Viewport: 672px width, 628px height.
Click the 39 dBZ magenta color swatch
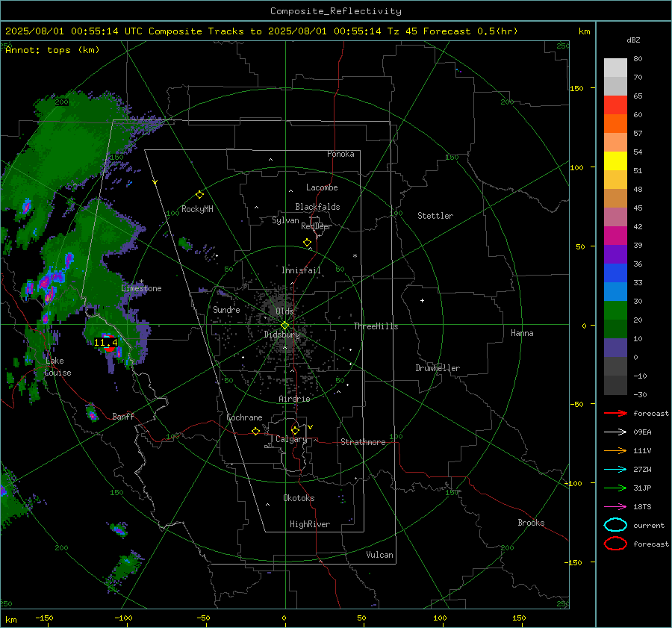point(615,235)
